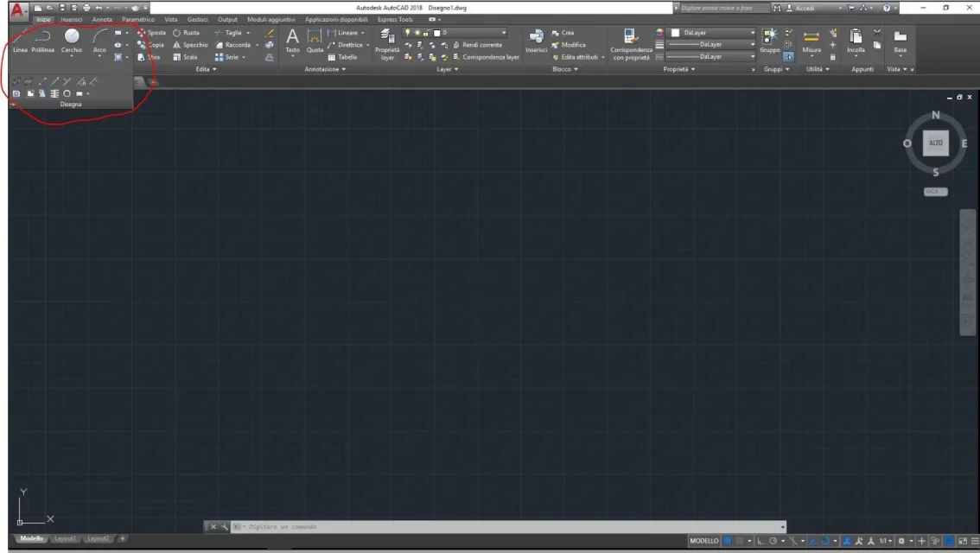This screenshot has height=553, width=980.
Task: Switch to the Parametrico tab
Action: 138,19
